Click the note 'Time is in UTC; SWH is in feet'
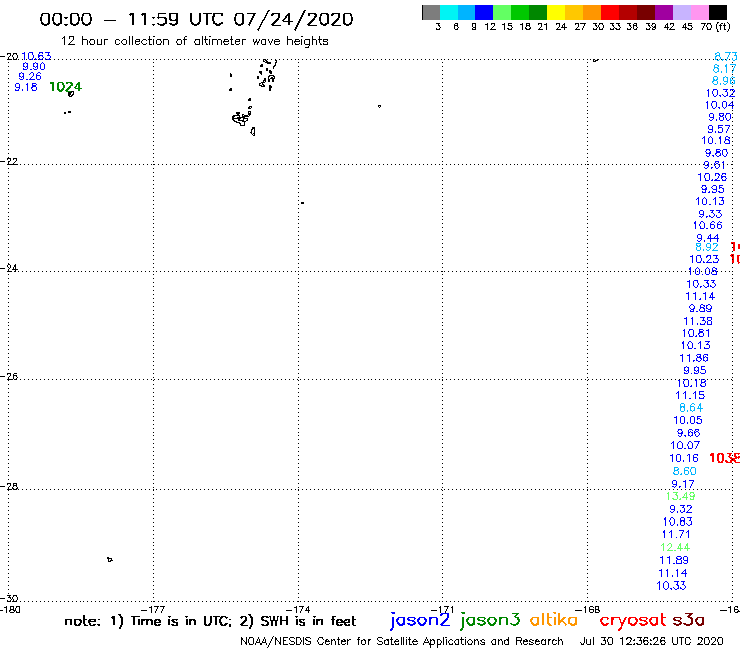 click(x=210, y=621)
